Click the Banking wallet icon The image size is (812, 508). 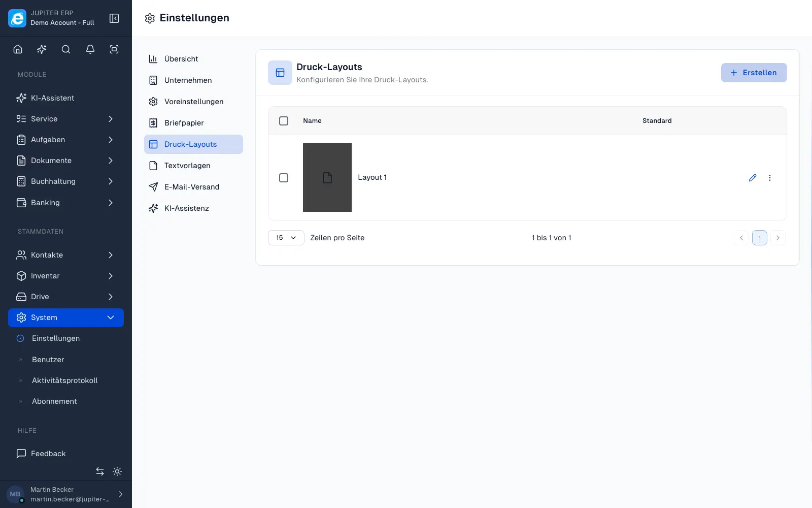[21, 203]
